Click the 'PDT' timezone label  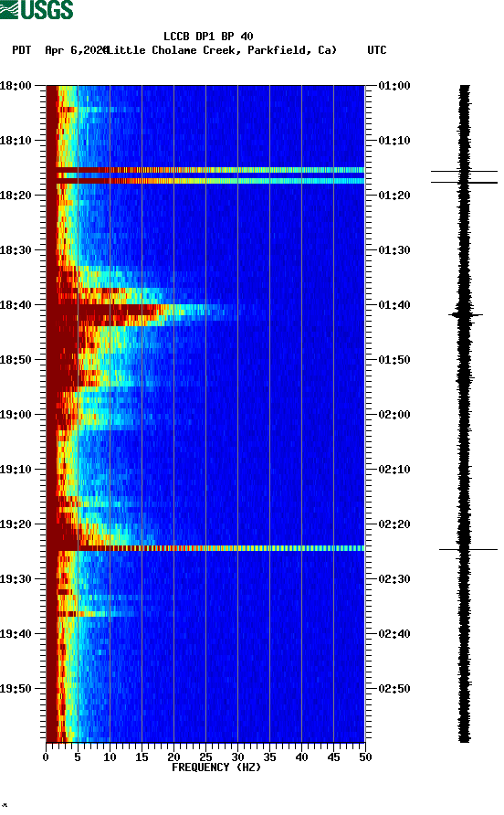point(21,50)
